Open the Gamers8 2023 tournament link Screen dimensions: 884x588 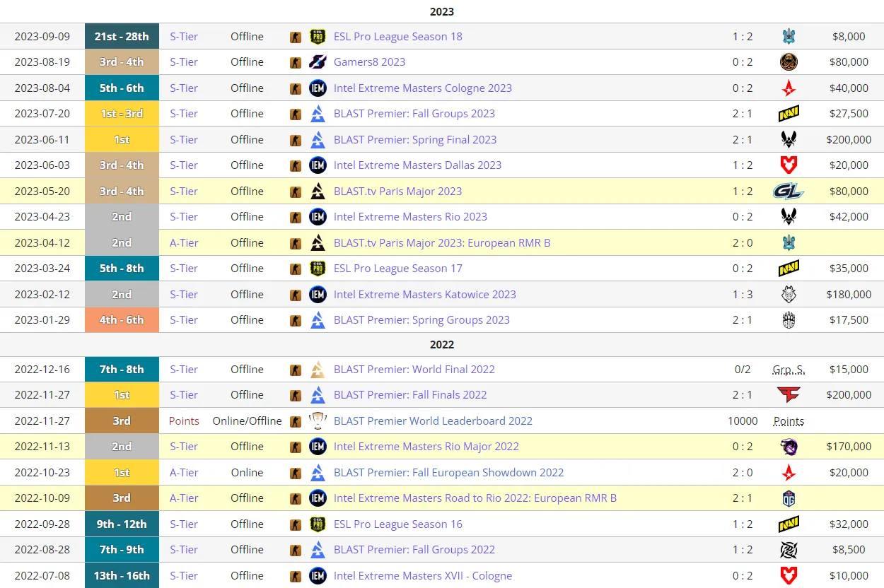[370, 62]
